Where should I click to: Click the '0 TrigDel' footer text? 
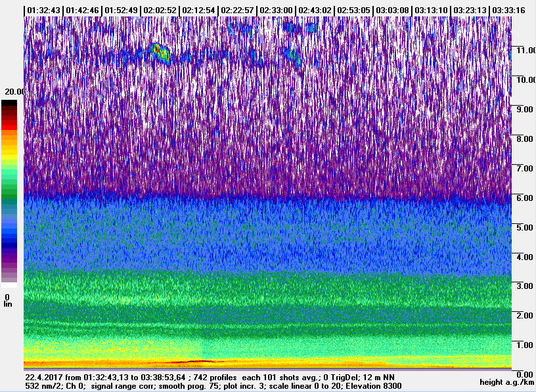(x=341, y=378)
